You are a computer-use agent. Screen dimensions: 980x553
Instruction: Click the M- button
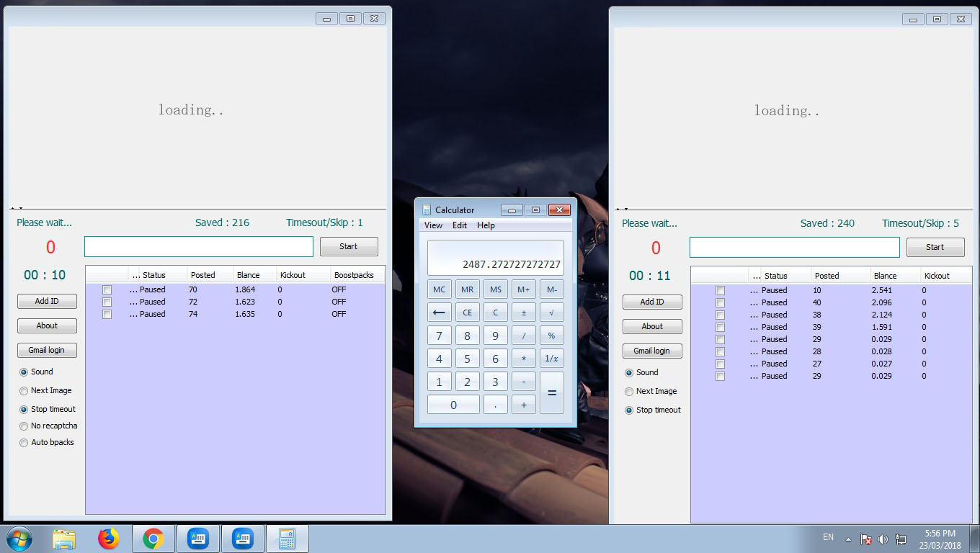[x=552, y=289]
